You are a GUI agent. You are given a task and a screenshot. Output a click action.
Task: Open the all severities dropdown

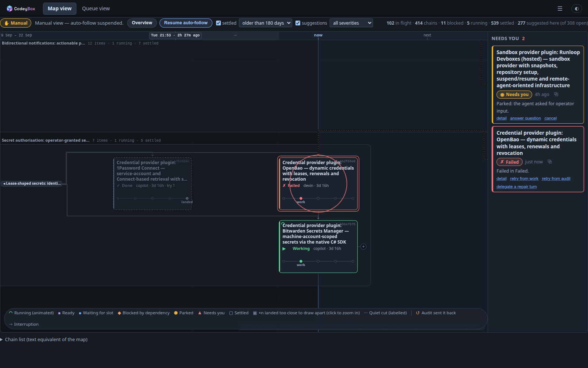[x=351, y=23]
